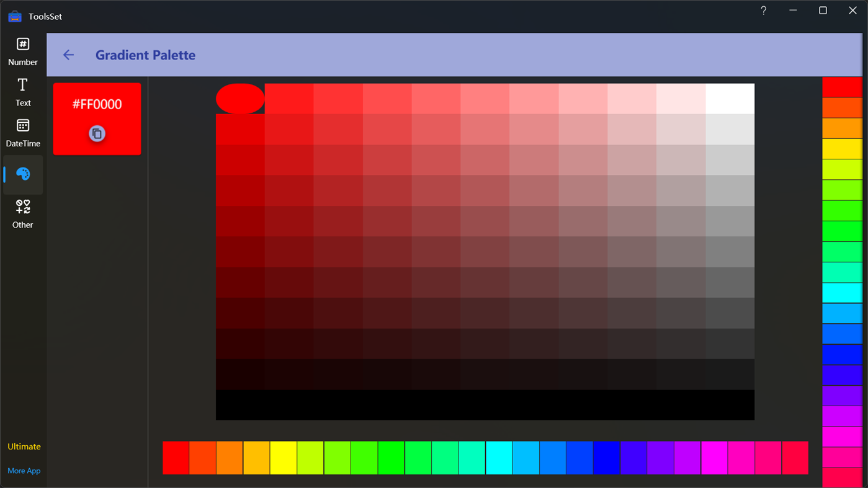
Task: Click the Gradient Palette page title
Action: [x=145, y=55]
